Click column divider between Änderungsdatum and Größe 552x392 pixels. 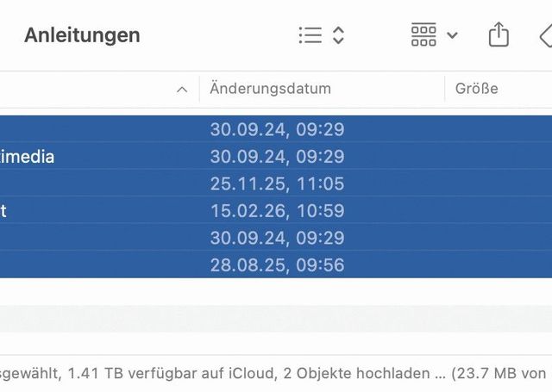coord(445,89)
